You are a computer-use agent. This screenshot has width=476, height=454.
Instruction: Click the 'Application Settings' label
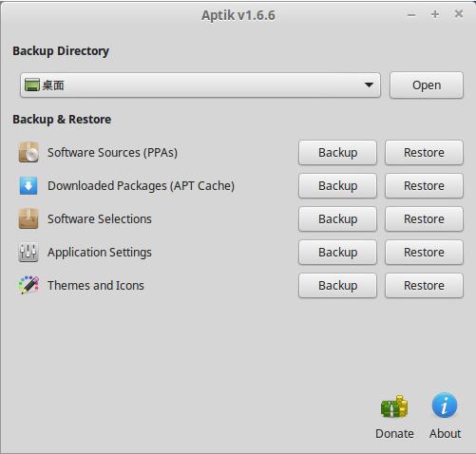point(100,253)
